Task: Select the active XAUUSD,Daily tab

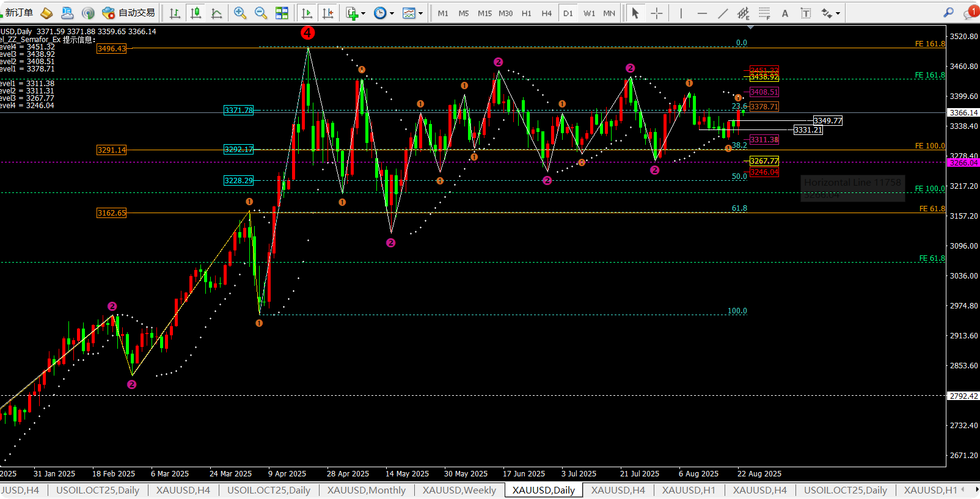Action: point(544,490)
